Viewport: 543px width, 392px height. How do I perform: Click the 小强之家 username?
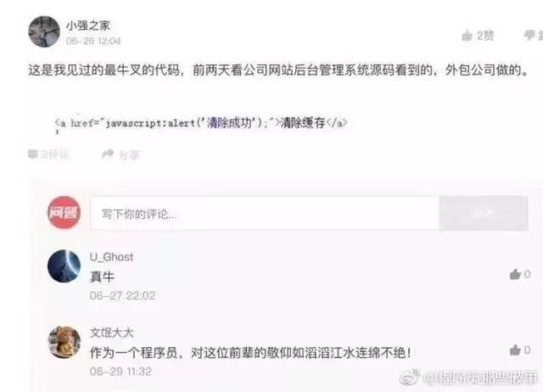88,25
